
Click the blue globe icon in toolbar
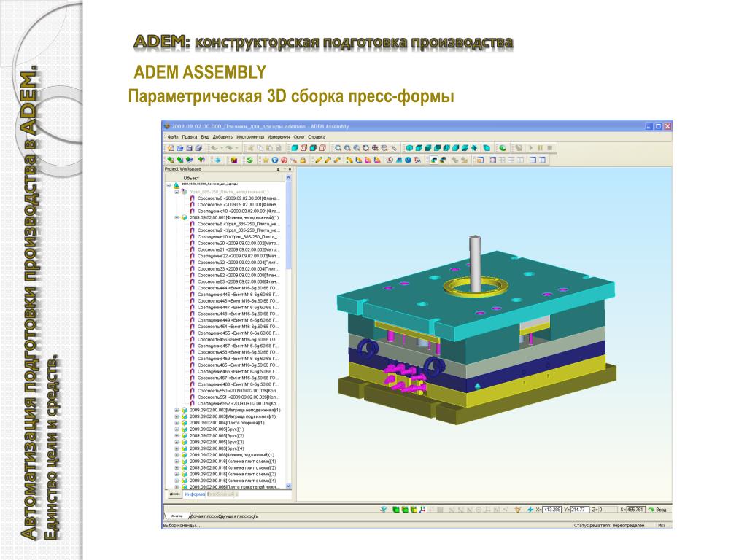(x=408, y=160)
